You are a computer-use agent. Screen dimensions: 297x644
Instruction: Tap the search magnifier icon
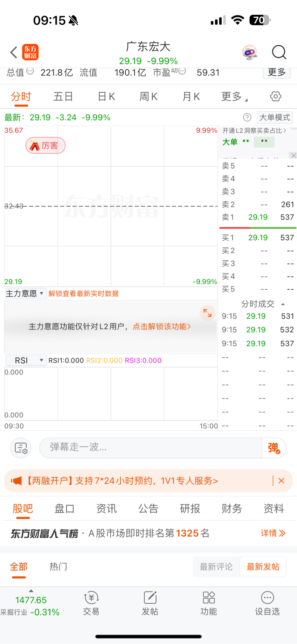(x=279, y=52)
